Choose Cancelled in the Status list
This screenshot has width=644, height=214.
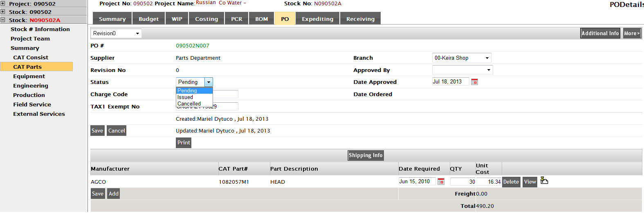point(189,104)
